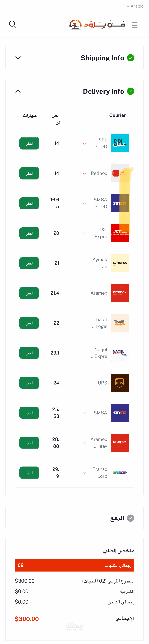Click the J&T Express courier logo
Screen dimensions: 149x644
click(120, 233)
